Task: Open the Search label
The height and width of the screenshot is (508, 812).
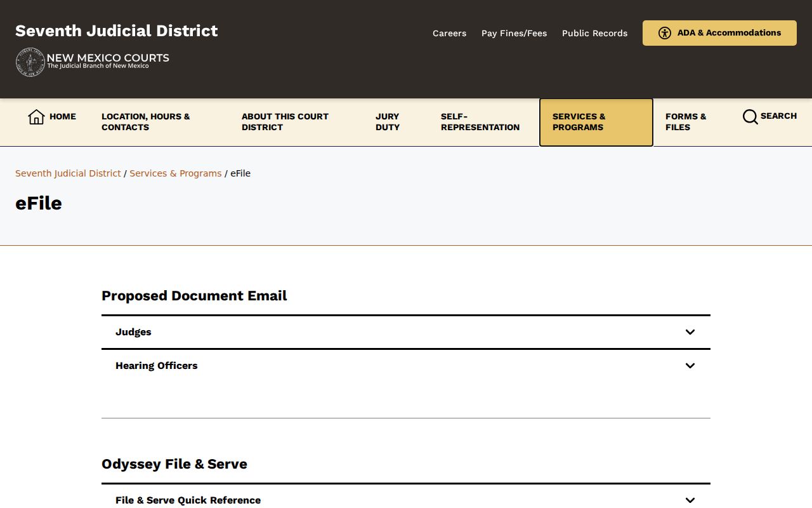Action: click(x=778, y=116)
